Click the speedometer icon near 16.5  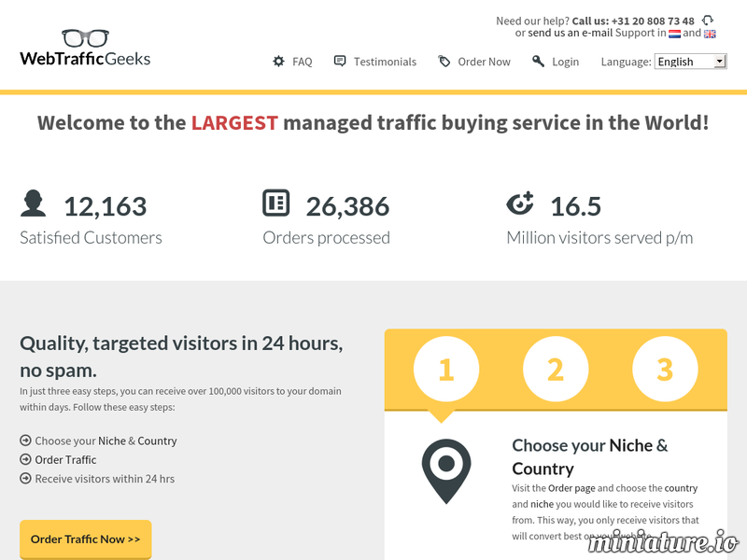click(x=519, y=202)
